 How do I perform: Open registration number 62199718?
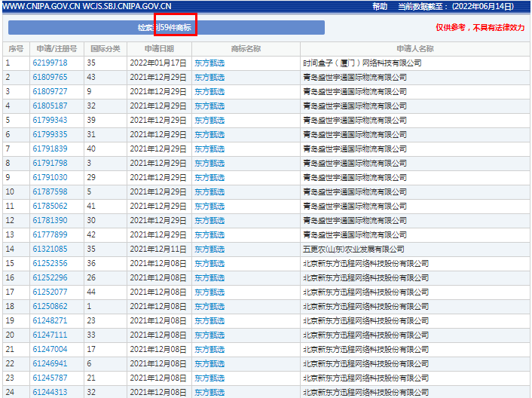[x=50, y=63]
